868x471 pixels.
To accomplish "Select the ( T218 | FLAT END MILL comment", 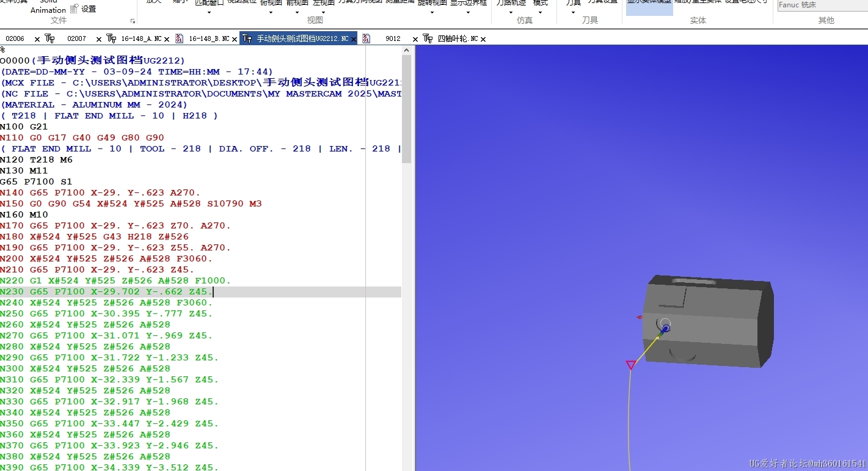I will tap(109, 116).
